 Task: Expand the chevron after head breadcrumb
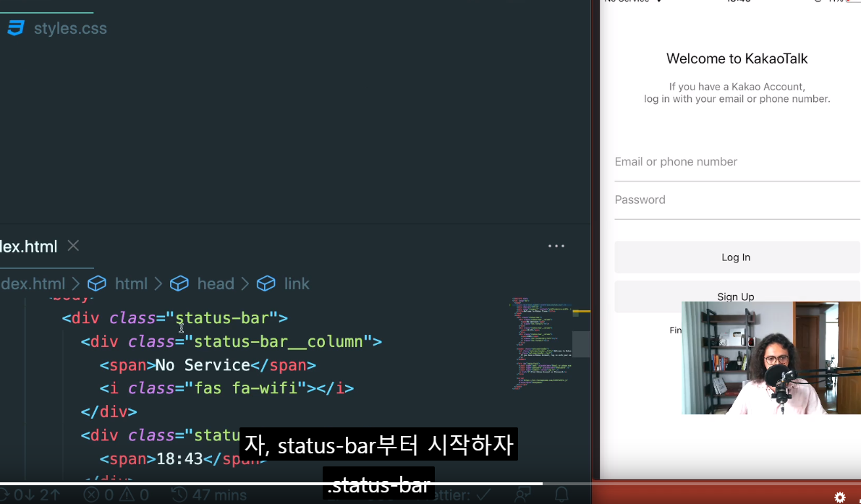(x=245, y=283)
